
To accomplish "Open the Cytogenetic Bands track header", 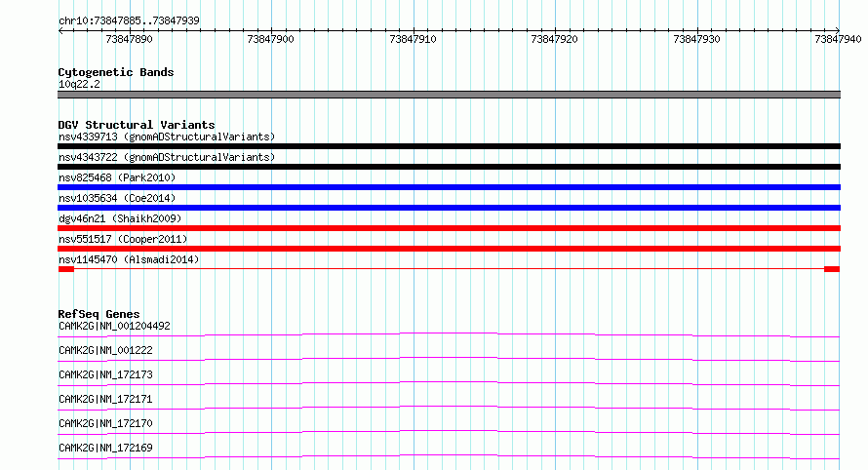I will tap(116, 72).
